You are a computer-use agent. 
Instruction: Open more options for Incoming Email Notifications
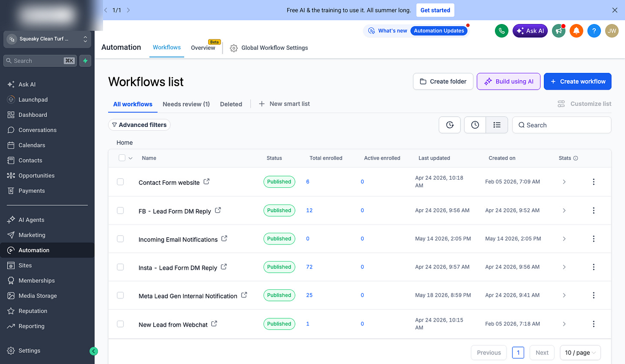594,239
